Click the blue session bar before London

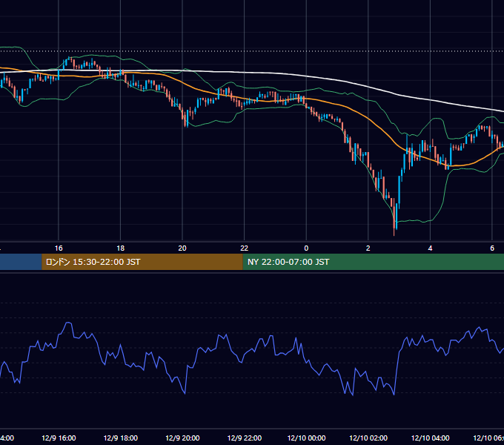coord(21,262)
